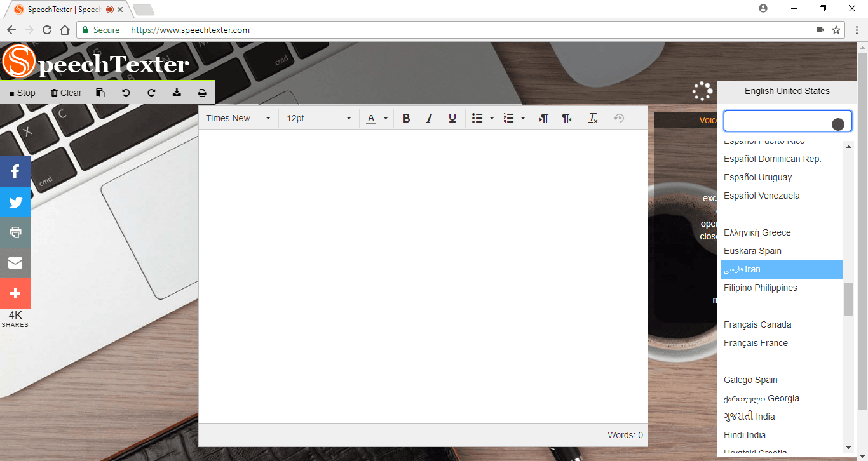The width and height of the screenshot is (868, 461).
Task: Download the text file
Action: 177,93
